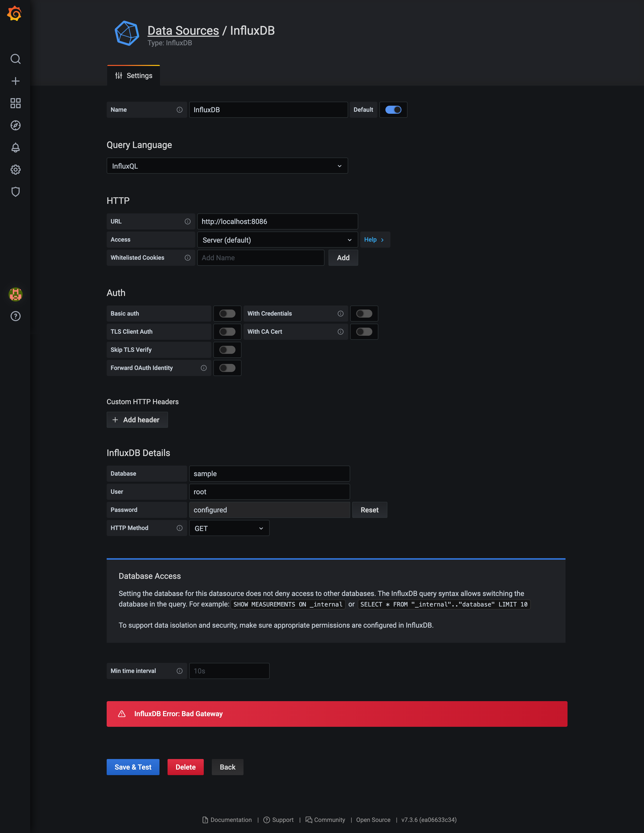Switch to the Settings tab
The image size is (644, 833).
pyautogui.click(x=133, y=75)
